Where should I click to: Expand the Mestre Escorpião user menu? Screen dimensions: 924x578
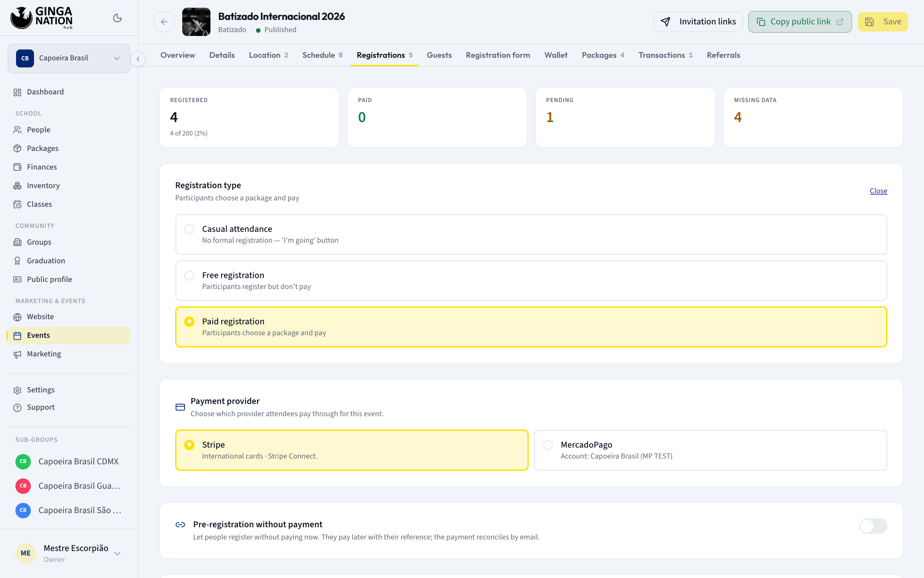pos(69,553)
